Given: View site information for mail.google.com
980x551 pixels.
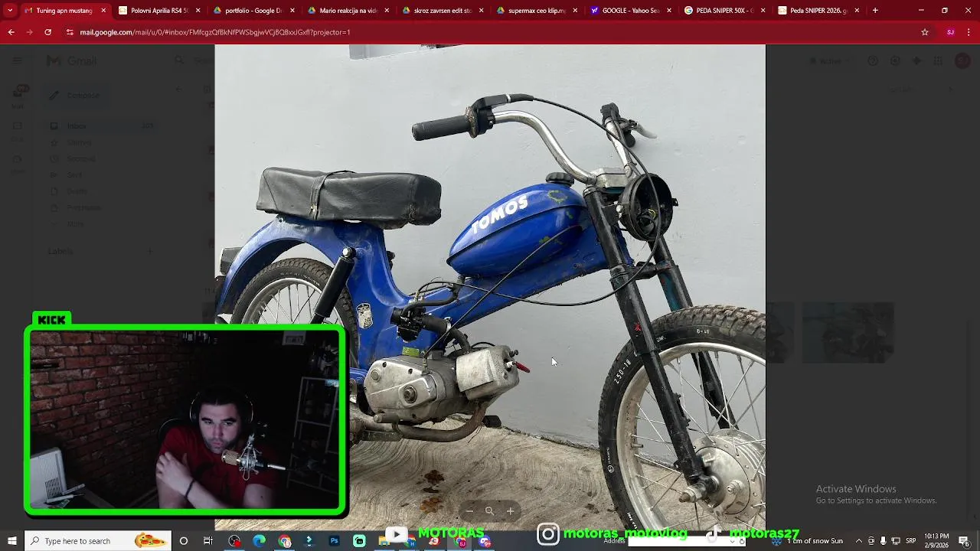Looking at the screenshot, I should [70, 32].
